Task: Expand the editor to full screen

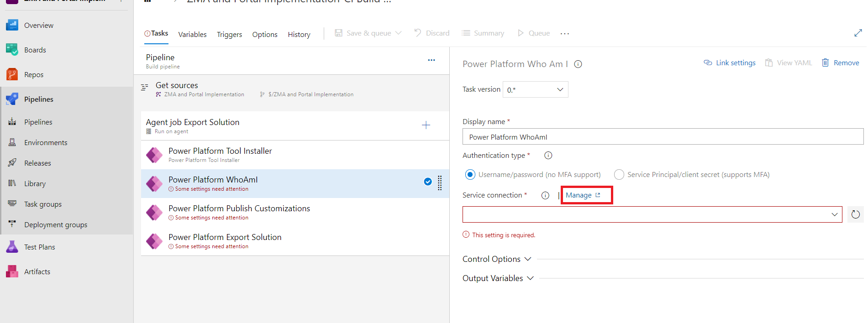Action: (857, 33)
